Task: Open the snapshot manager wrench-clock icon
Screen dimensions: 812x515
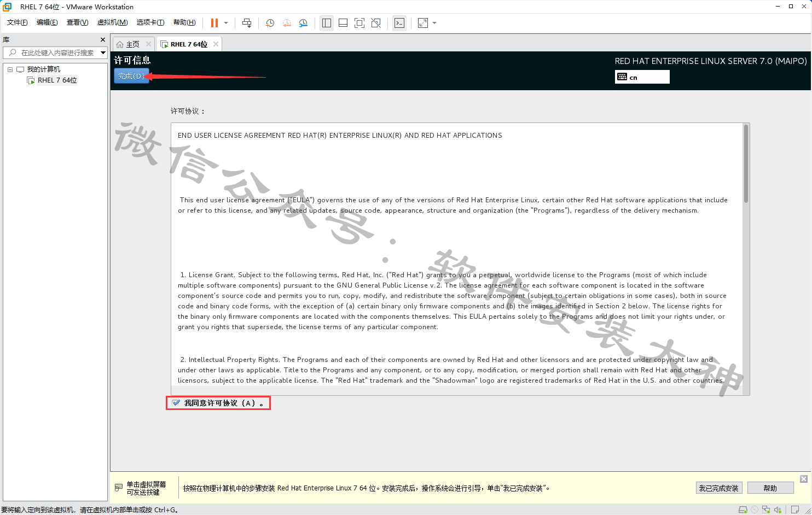Action: (303, 23)
